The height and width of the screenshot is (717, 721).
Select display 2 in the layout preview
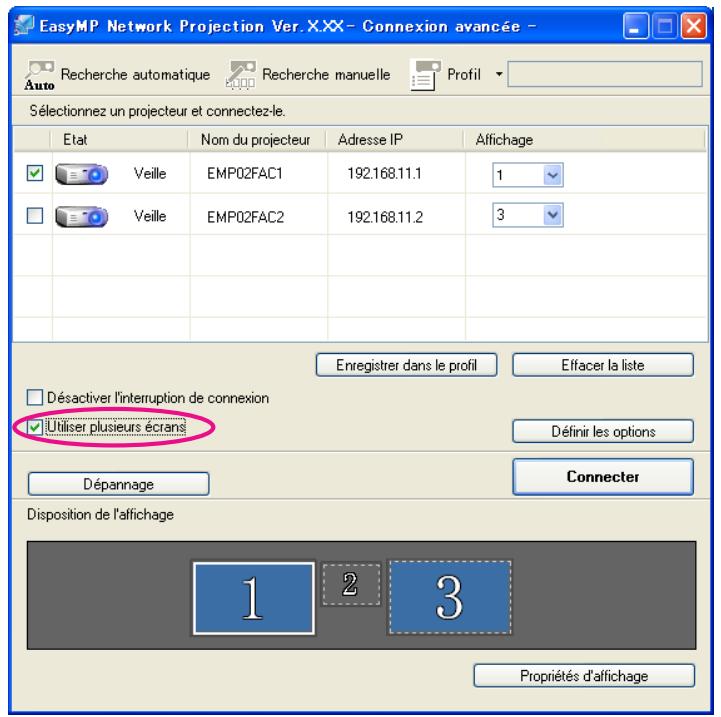(351, 584)
